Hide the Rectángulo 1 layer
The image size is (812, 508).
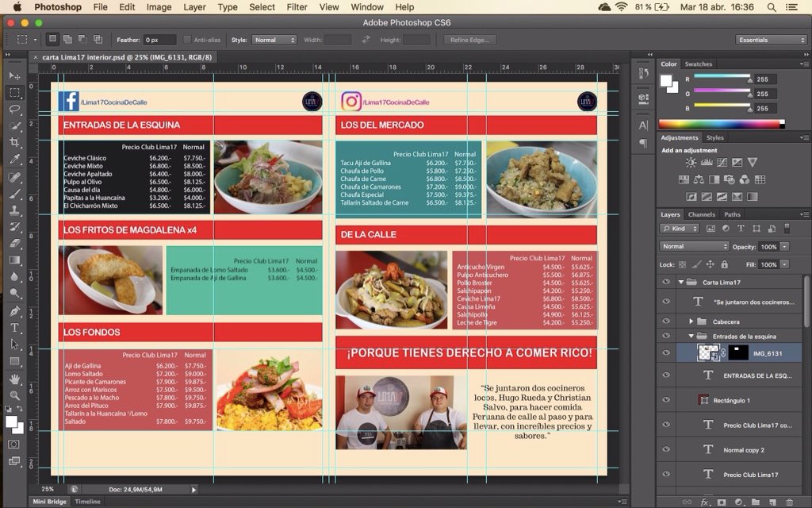(x=666, y=400)
